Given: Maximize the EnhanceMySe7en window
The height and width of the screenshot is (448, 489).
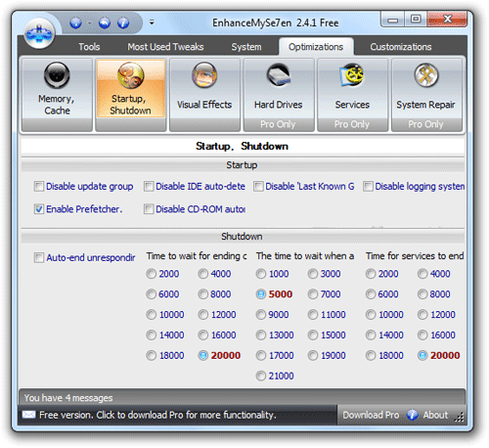Looking at the screenshot, I should tap(416, 19).
